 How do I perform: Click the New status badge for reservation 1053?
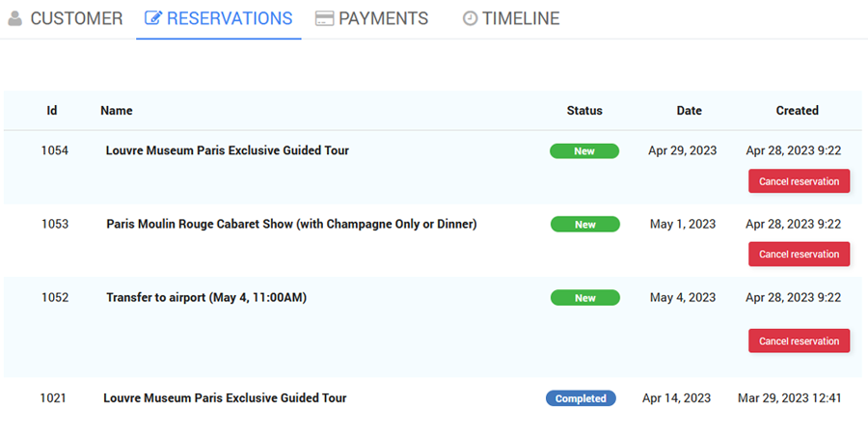pyautogui.click(x=584, y=225)
